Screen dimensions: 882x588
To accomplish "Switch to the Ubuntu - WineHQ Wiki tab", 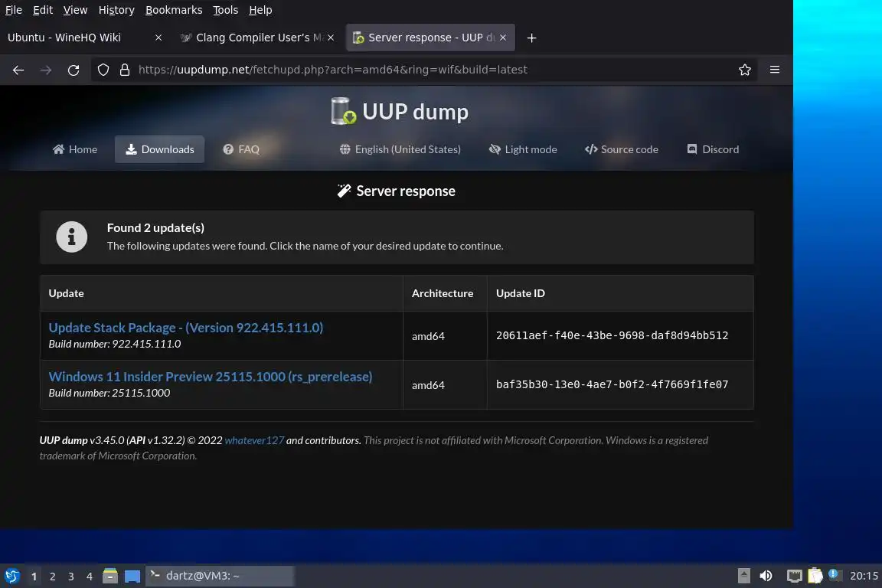I will 79,38.
